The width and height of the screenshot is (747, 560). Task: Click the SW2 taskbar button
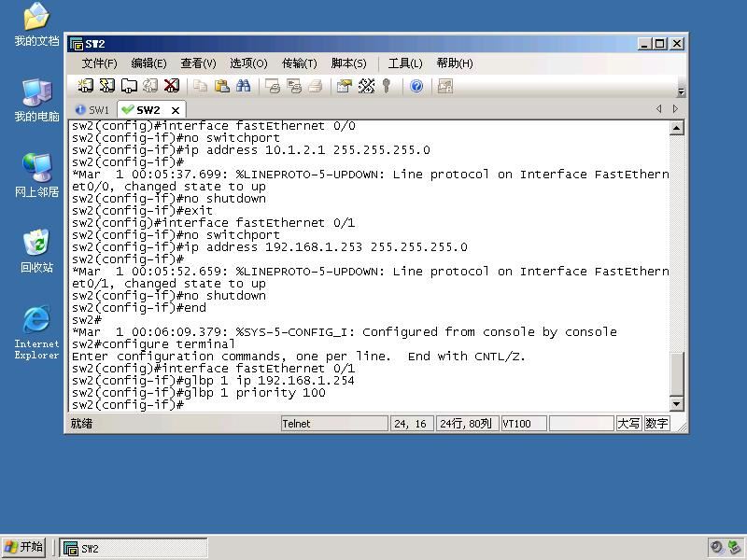click(134, 548)
